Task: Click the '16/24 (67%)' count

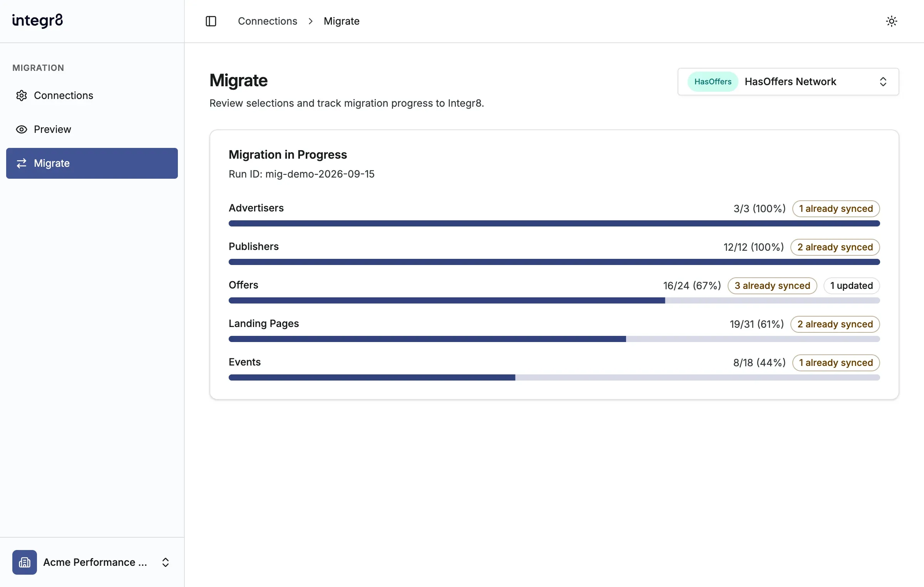Action: tap(692, 286)
